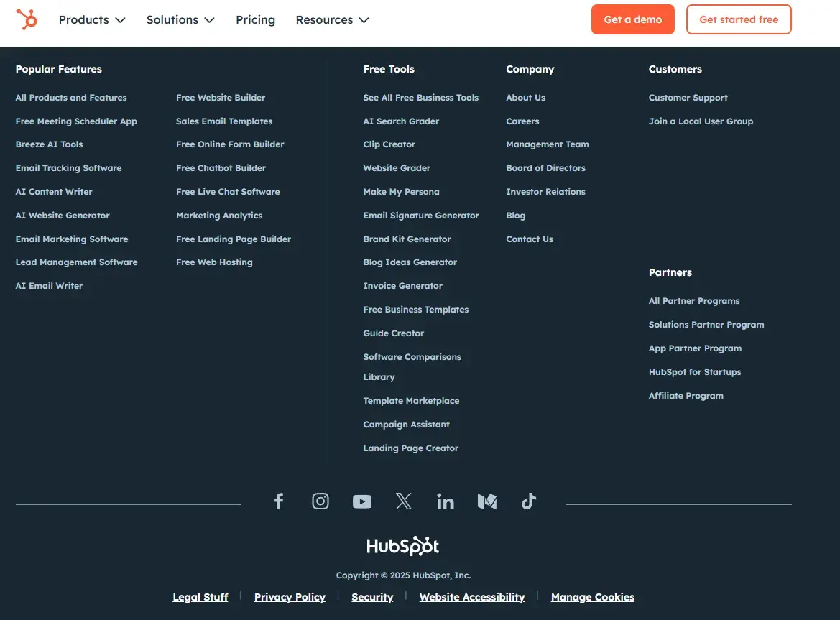Click the Medium social icon

487,501
